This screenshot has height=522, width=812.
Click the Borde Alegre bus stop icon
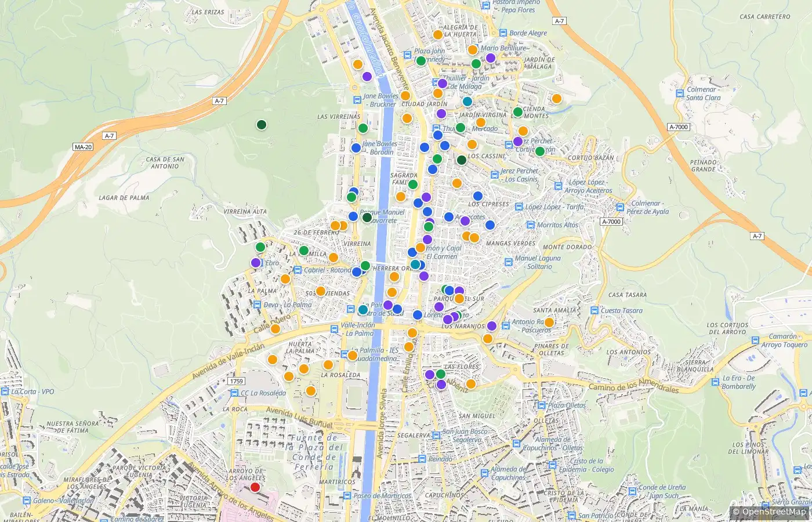[503, 33]
